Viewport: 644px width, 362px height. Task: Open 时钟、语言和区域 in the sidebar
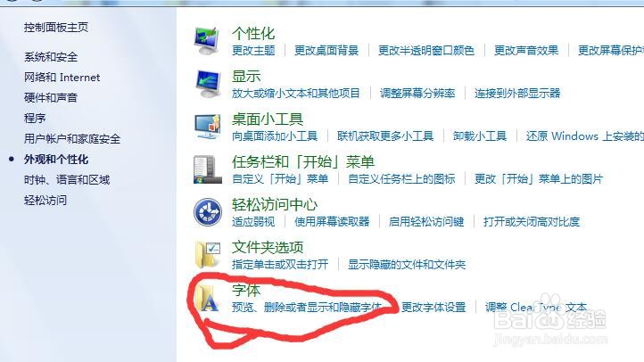67,180
